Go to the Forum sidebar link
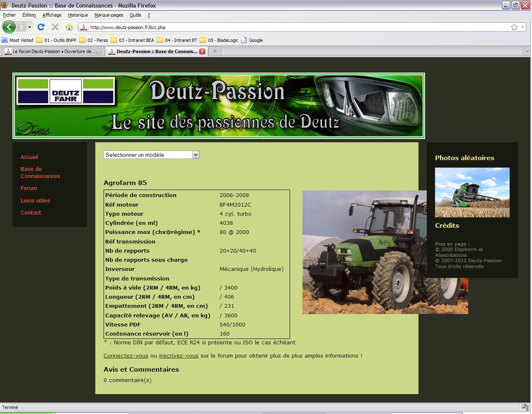This screenshot has height=414, width=532. (29, 188)
